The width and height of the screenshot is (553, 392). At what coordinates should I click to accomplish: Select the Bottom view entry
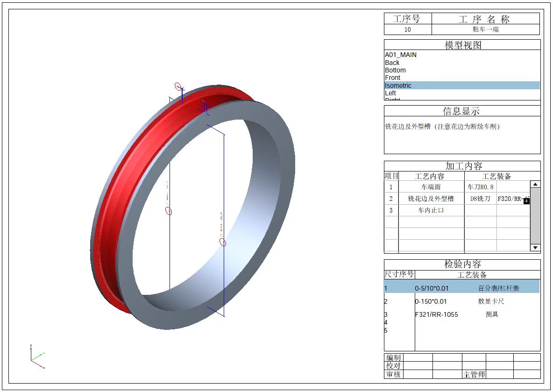click(x=395, y=70)
